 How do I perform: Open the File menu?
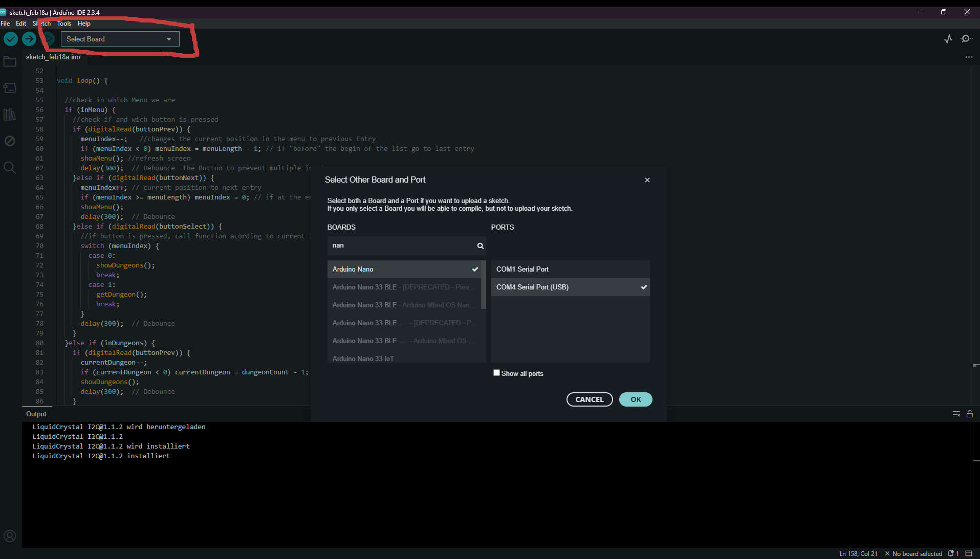(5, 24)
